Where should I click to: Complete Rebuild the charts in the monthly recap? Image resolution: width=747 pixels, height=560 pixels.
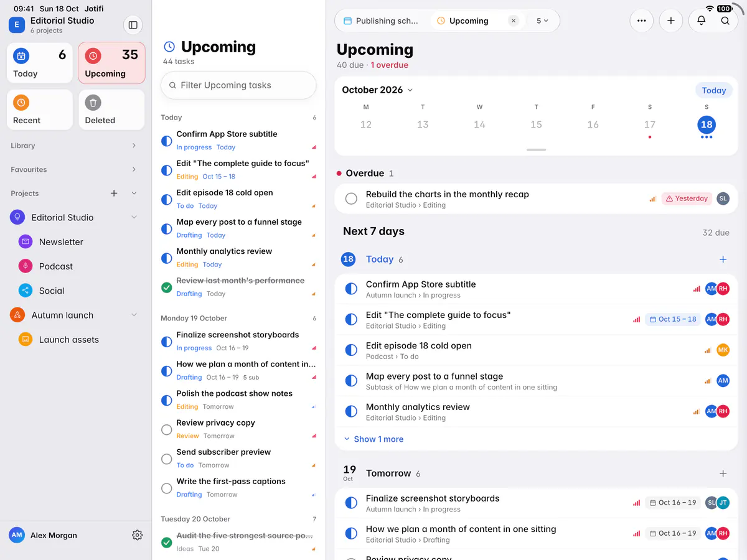click(351, 198)
